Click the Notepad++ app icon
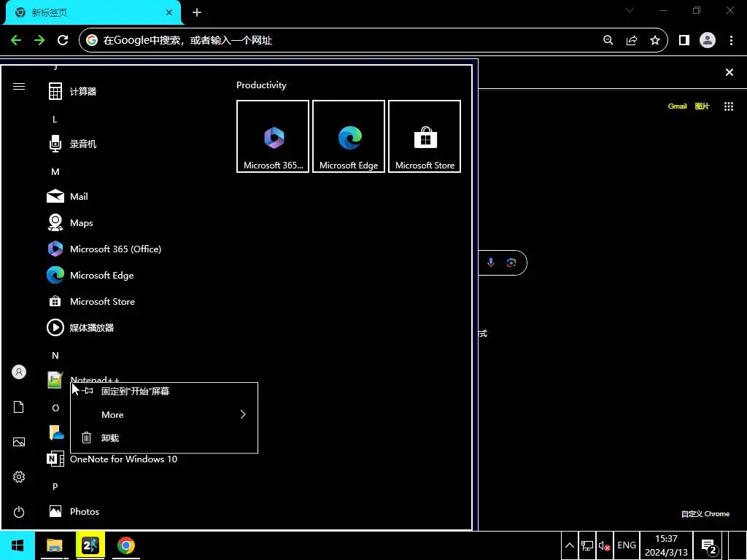This screenshot has width=747, height=560. [x=55, y=379]
